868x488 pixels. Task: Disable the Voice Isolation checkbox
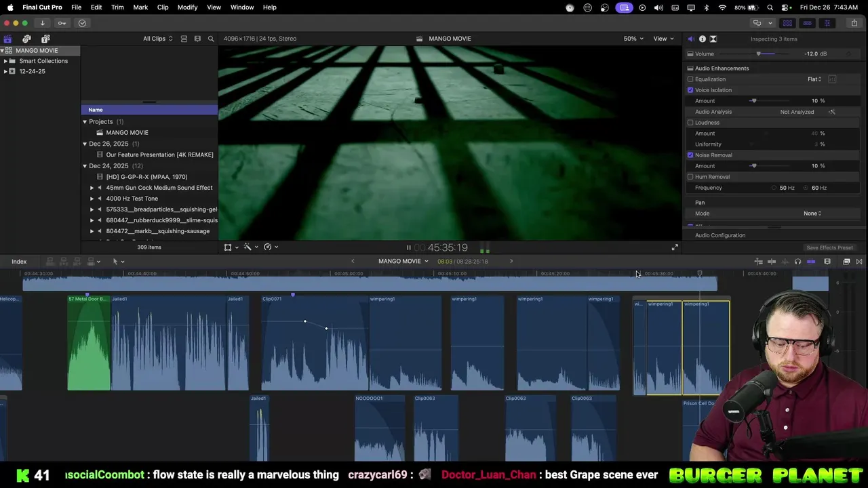click(x=690, y=90)
